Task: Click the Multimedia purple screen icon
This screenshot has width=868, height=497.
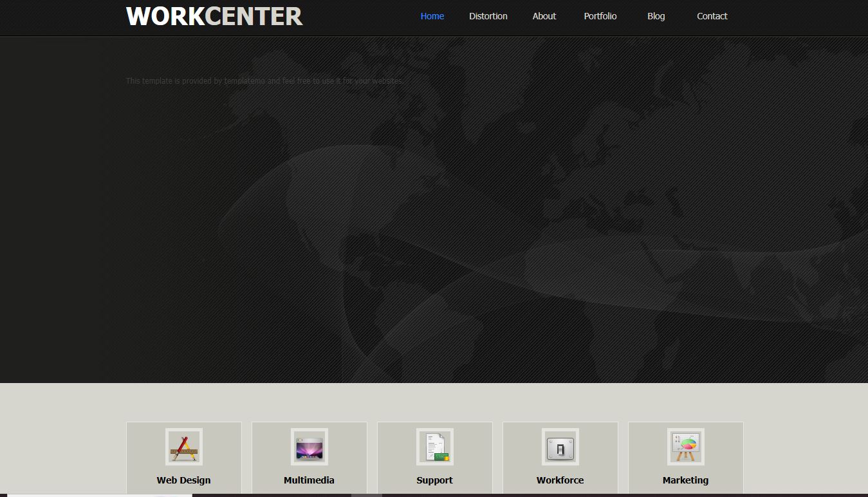Action: [x=309, y=447]
